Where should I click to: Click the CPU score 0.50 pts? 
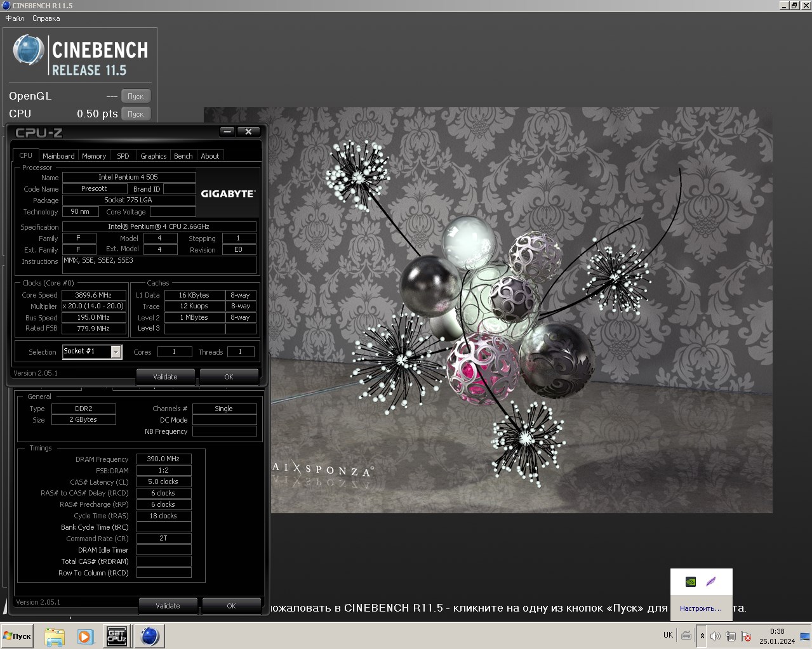[x=97, y=114]
